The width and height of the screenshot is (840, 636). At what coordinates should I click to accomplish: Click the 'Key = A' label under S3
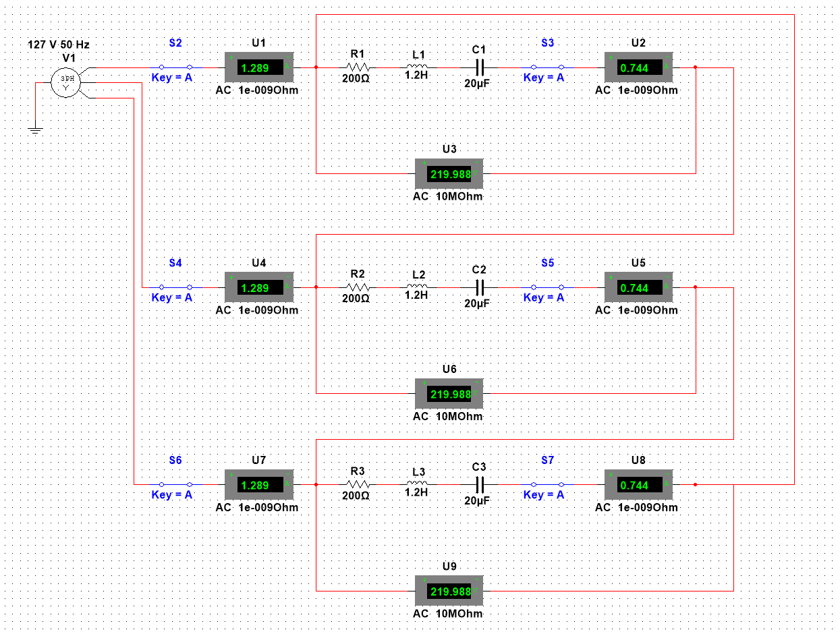click(x=544, y=78)
